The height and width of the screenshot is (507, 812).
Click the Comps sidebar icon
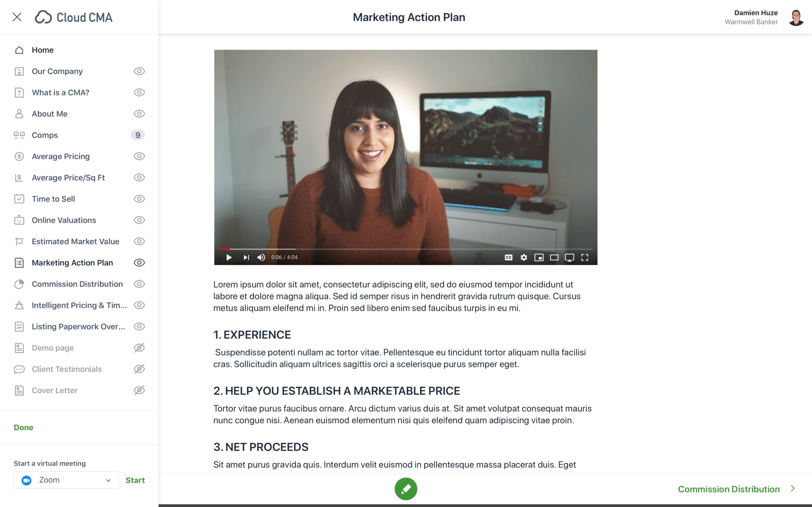point(19,135)
